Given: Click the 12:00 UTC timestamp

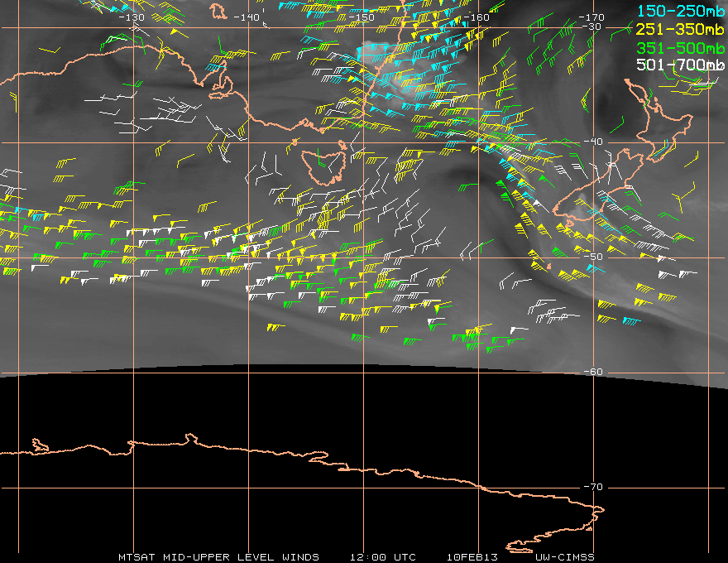Looking at the screenshot, I should (382, 557).
